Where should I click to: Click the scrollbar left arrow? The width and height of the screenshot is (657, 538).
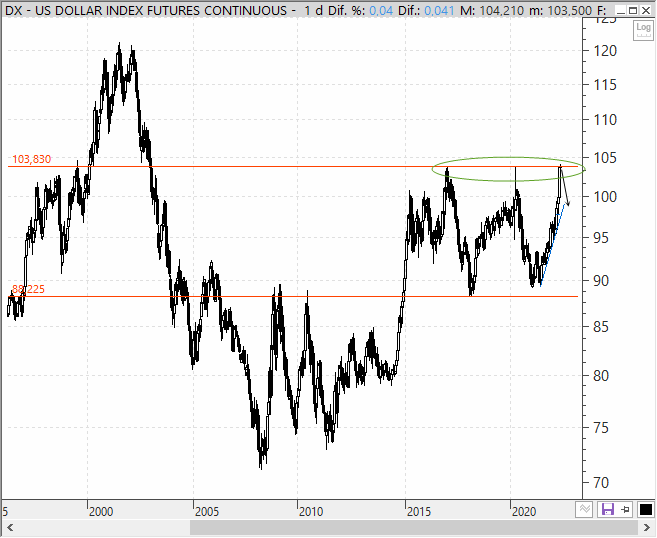pyautogui.click(x=10, y=528)
